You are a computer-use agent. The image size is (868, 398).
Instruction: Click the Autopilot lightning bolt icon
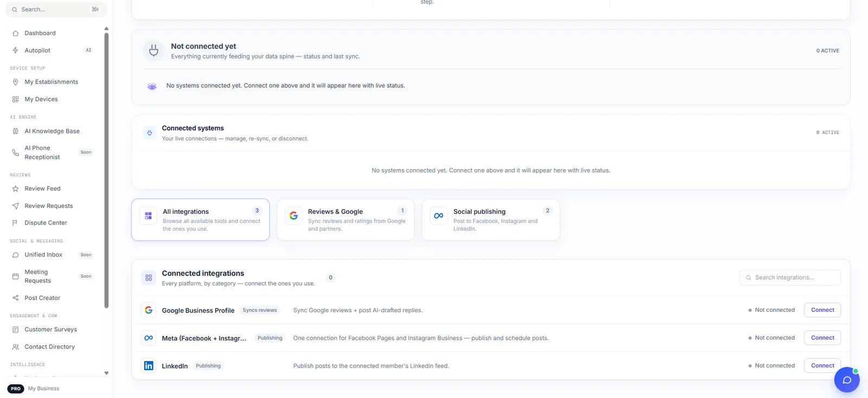(x=15, y=50)
